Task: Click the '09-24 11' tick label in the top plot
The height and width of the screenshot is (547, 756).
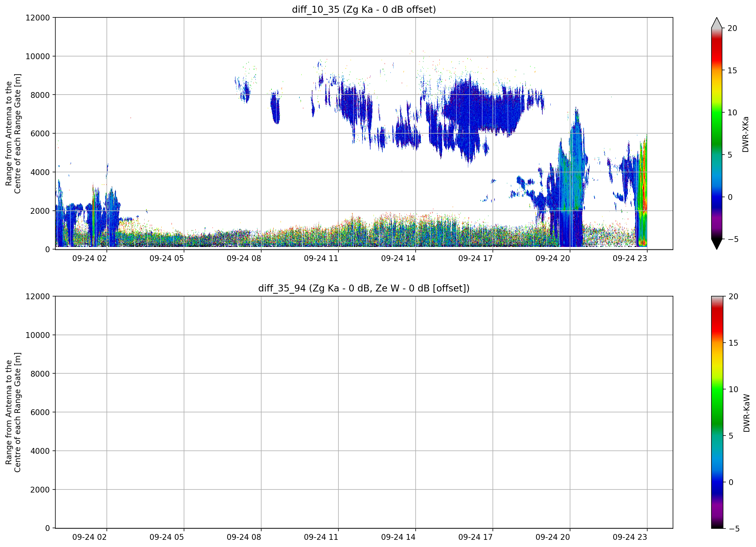Action: 321,259
